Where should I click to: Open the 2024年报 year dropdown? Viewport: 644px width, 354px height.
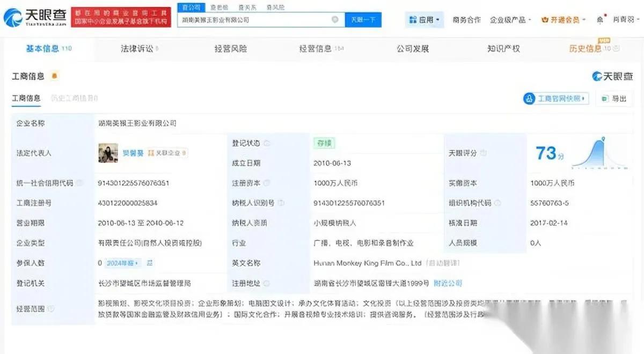click(122, 263)
